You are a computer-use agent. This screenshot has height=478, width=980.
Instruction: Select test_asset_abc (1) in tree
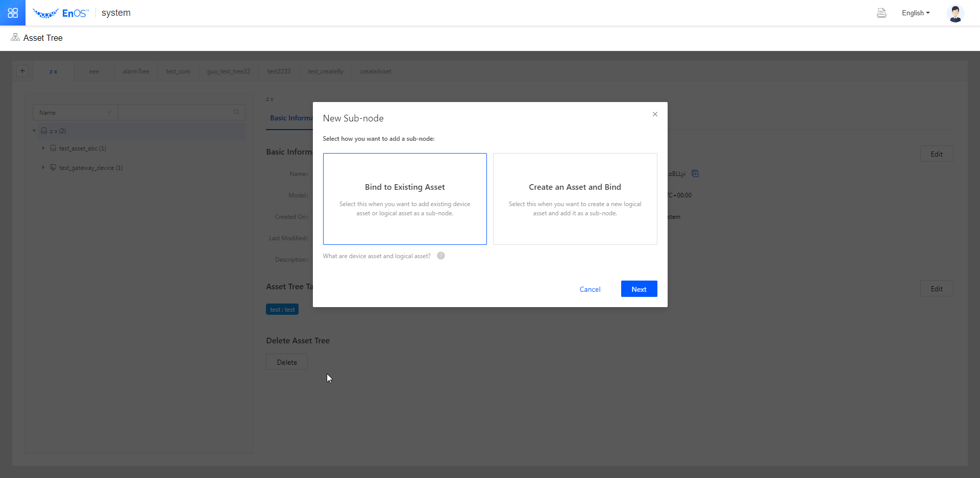pos(82,148)
